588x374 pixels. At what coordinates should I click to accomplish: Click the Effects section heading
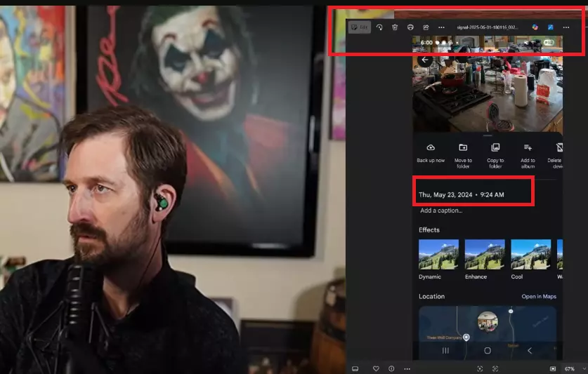429,230
